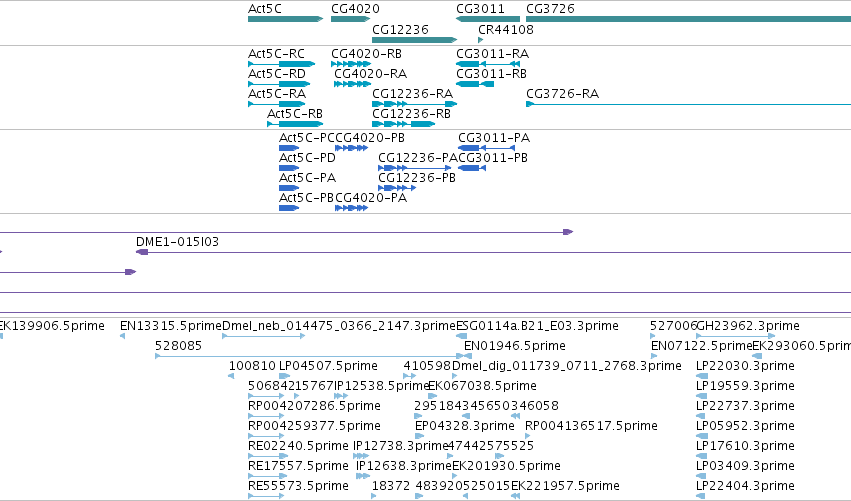The image size is (851, 501).
Task: Open the CG3011-RB transcript label
Action: click(x=491, y=74)
